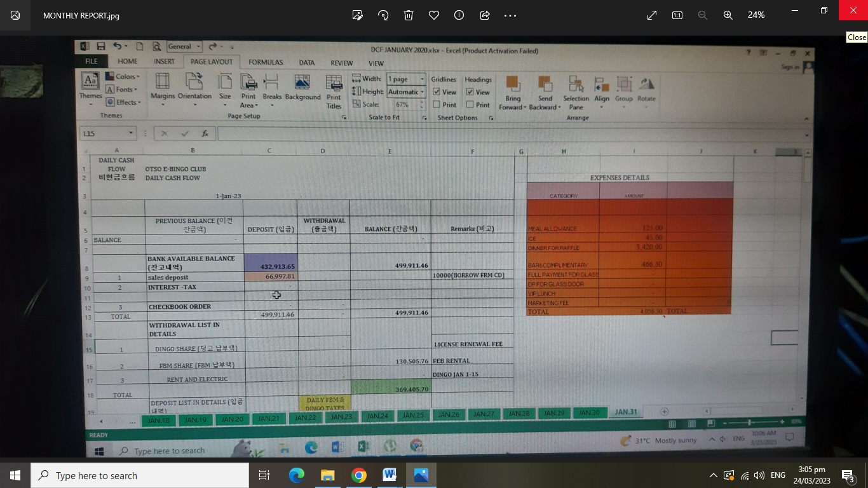Toggle the Gridlines View checkbox
The image size is (868, 488).
click(x=437, y=92)
